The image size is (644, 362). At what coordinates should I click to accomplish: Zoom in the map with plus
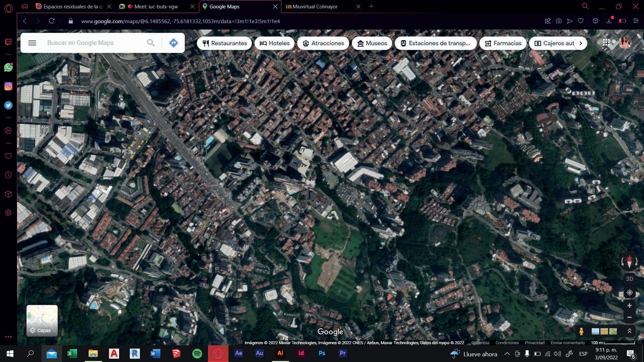point(629,306)
